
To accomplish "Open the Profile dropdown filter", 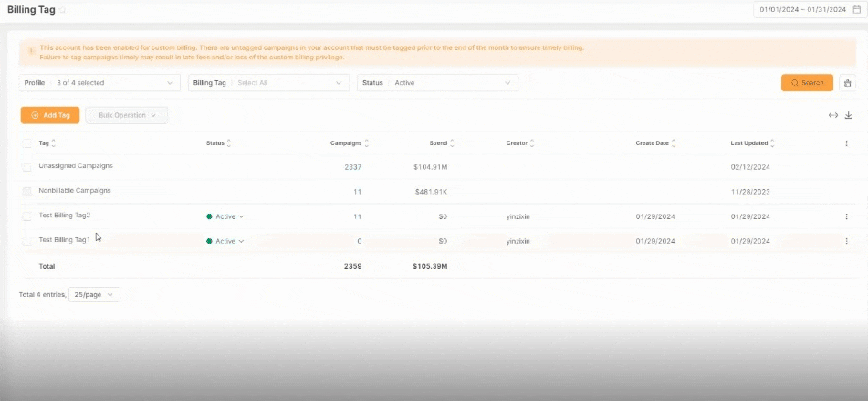I will coord(99,83).
